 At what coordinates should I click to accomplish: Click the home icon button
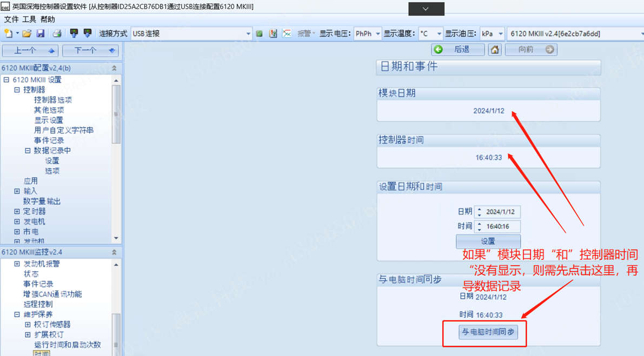click(495, 50)
